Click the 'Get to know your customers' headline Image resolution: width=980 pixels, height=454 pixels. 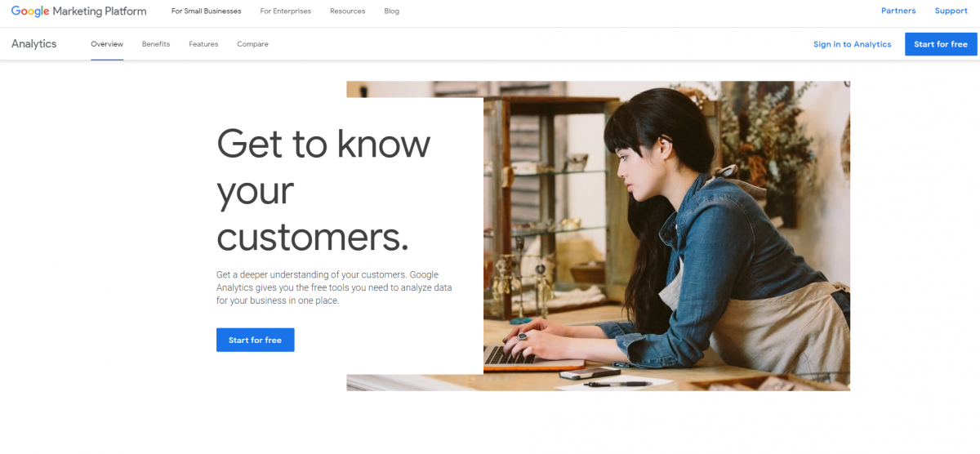pos(323,190)
